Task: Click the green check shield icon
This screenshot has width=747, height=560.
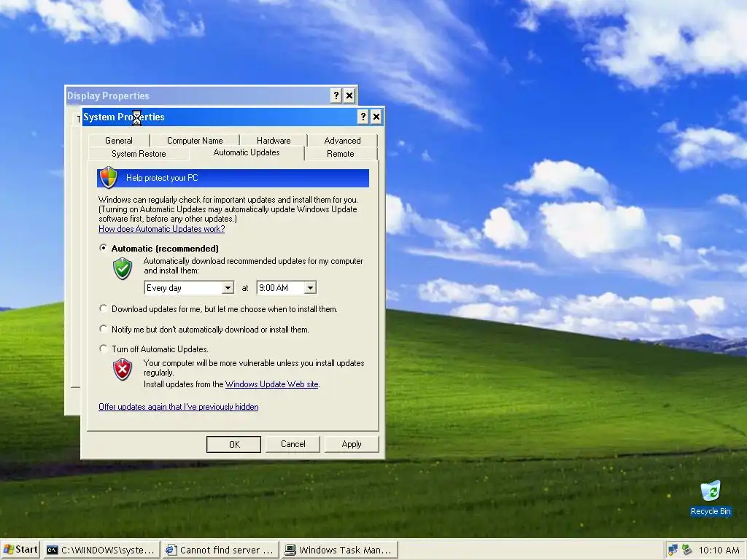Action: 123,268
